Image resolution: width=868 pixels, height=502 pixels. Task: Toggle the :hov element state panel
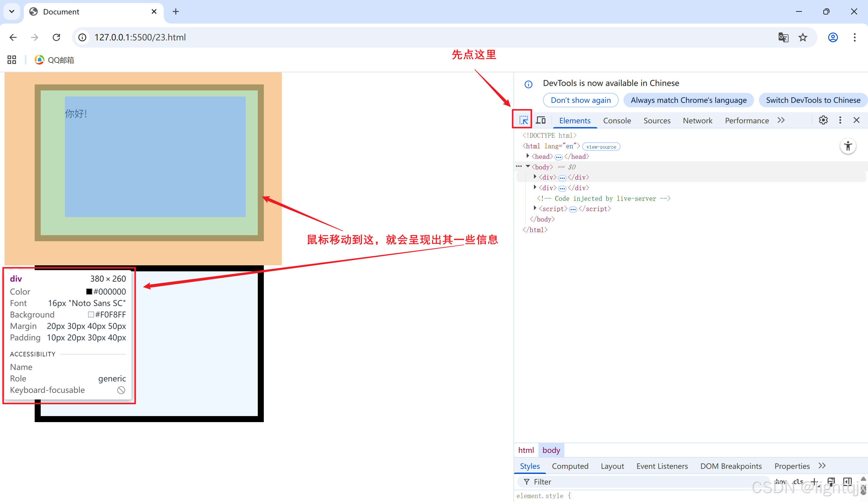[780, 481]
